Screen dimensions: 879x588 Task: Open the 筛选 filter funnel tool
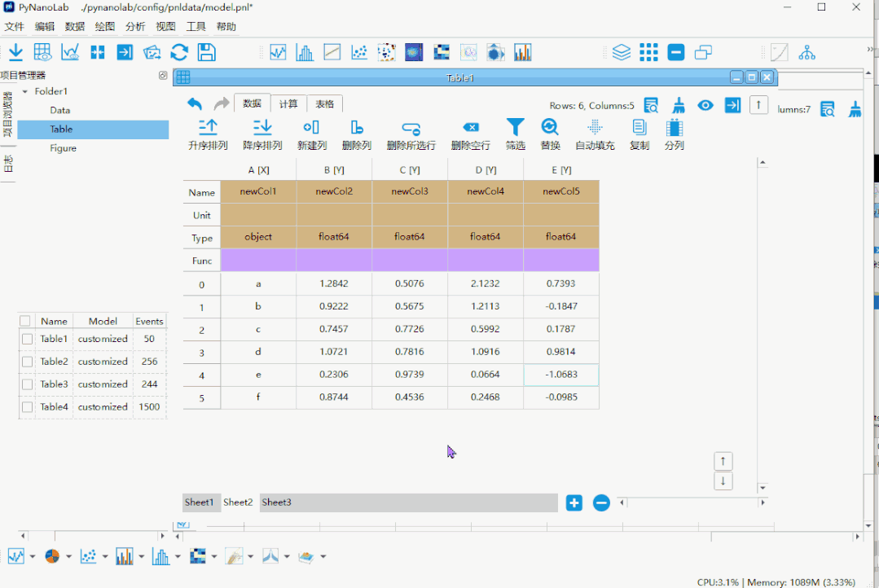tap(515, 127)
